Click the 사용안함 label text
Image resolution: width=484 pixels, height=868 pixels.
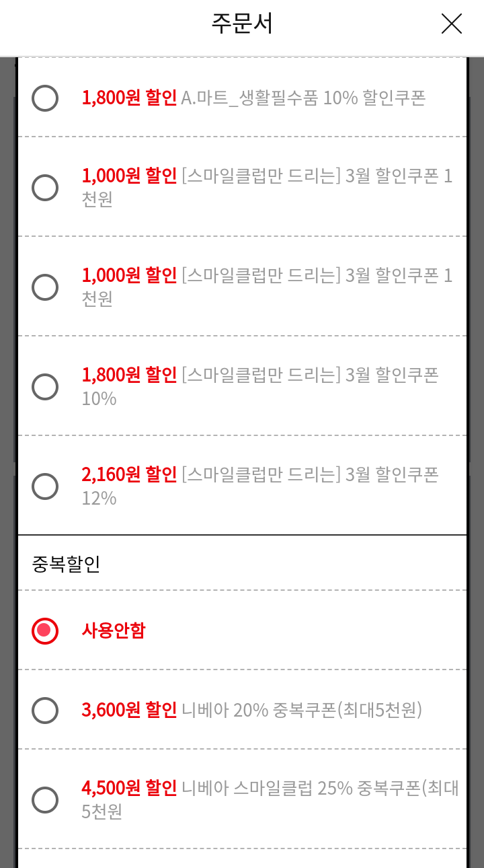[x=114, y=631]
